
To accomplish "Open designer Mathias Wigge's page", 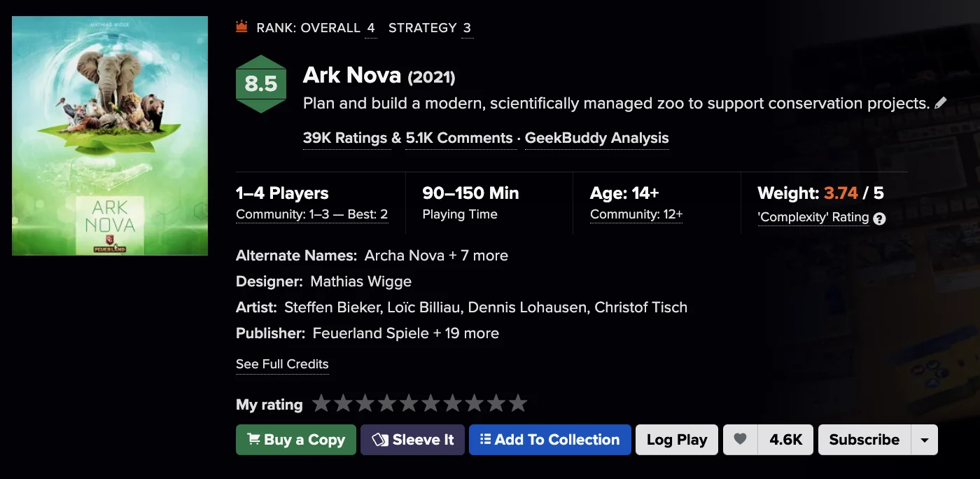I will click(x=360, y=282).
